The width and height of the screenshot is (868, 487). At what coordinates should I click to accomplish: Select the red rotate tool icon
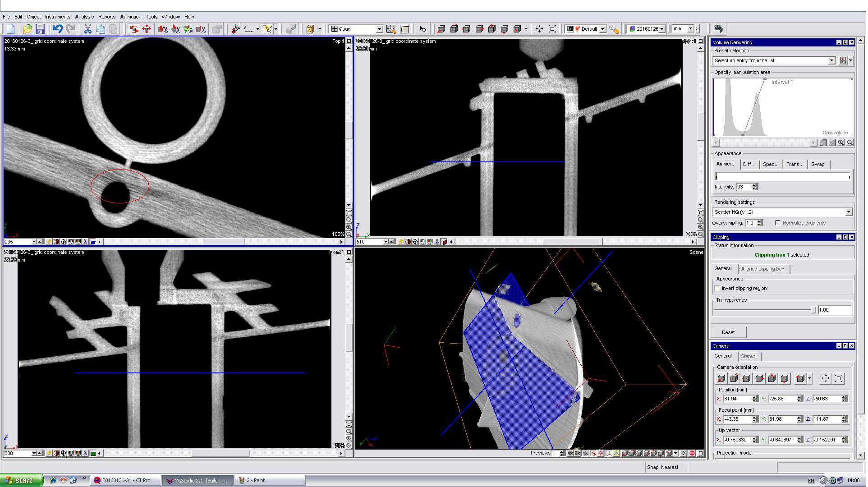click(x=134, y=29)
